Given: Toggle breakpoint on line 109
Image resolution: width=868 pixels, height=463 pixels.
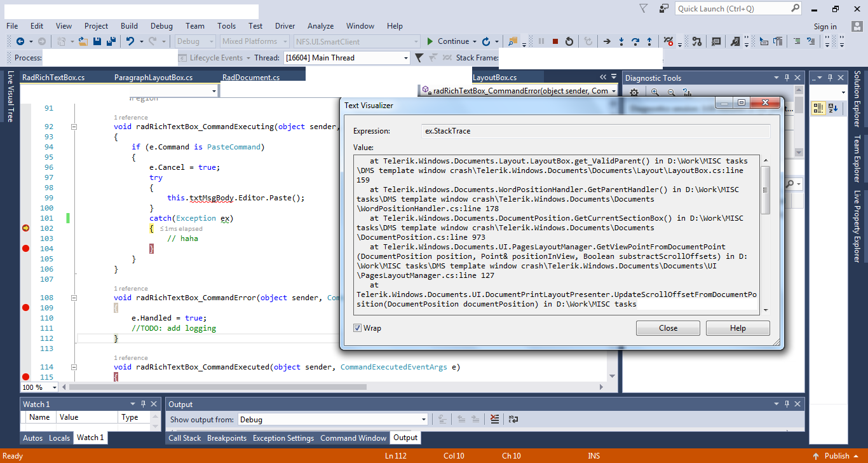Looking at the screenshot, I should [26, 308].
